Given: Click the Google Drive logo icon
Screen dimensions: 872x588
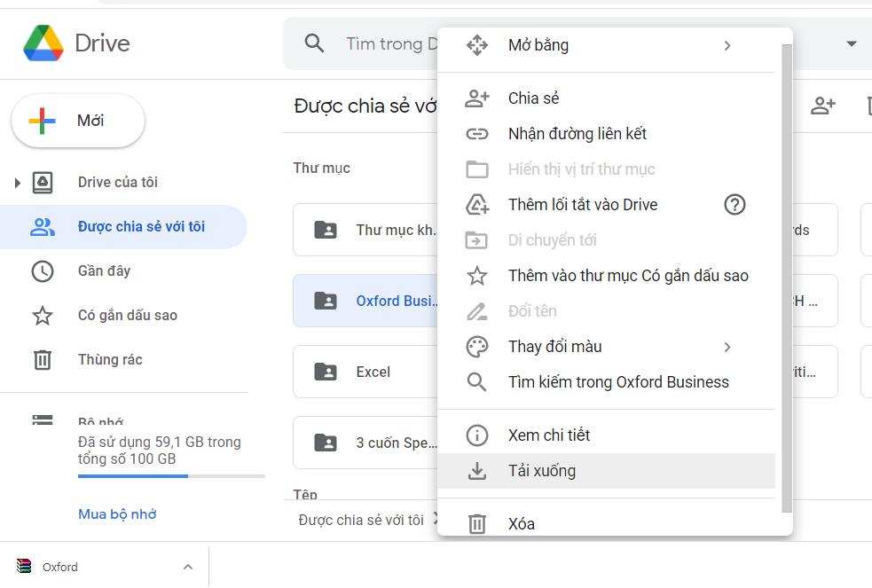Looking at the screenshot, I should pyautogui.click(x=43, y=43).
